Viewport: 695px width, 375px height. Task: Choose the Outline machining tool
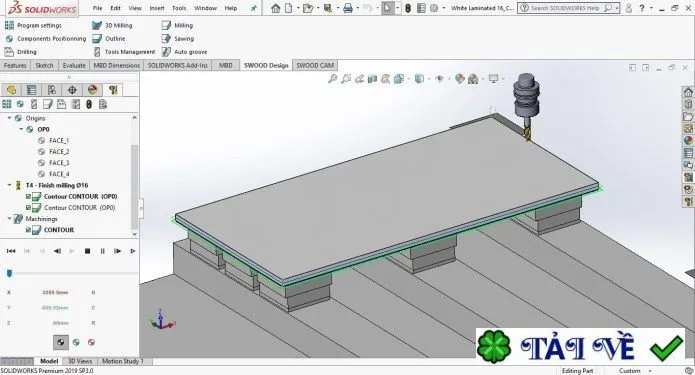coord(109,39)
